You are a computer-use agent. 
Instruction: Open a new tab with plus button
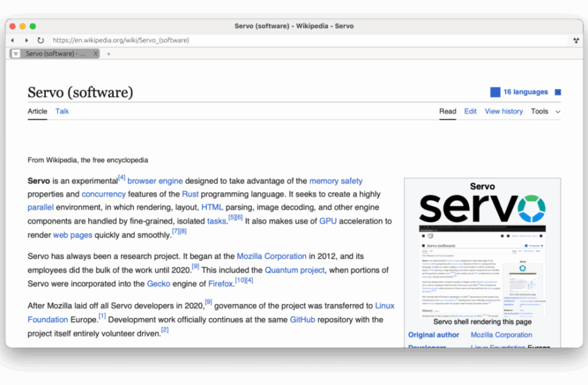click(108, 54)
